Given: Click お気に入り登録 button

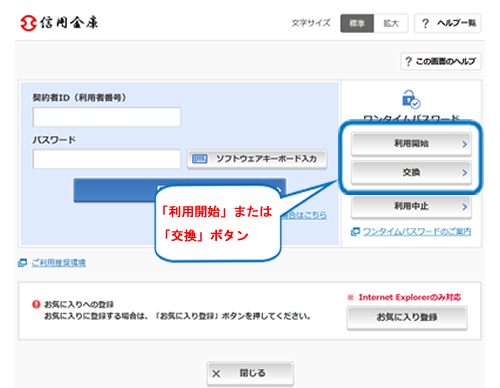Looking at the screenshot, I should [x=407, y=317].
